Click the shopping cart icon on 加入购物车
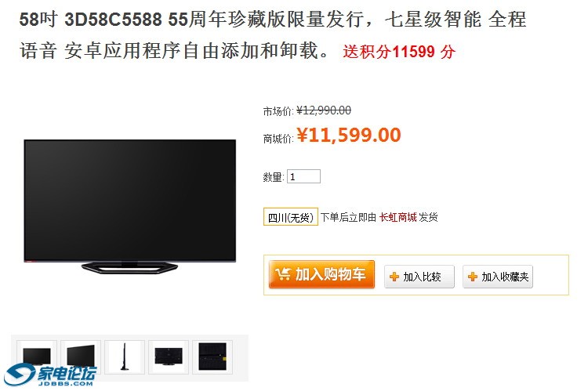 283,274
